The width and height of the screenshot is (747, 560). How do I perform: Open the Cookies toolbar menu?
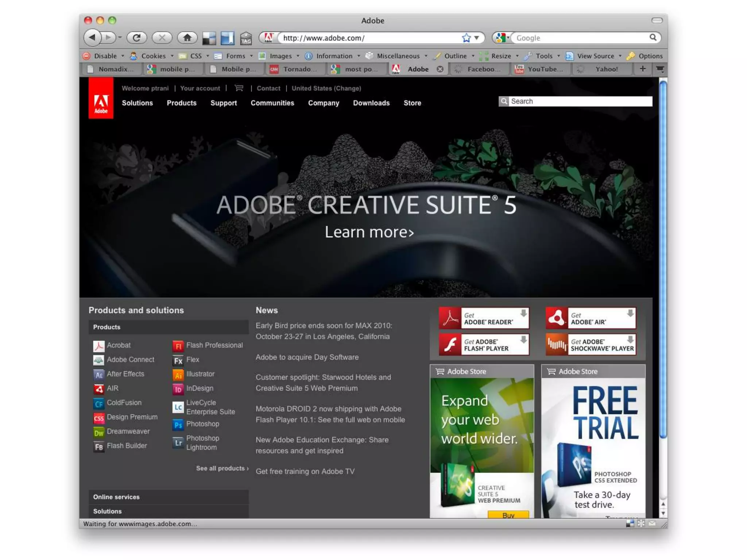[x=153, y=56]
